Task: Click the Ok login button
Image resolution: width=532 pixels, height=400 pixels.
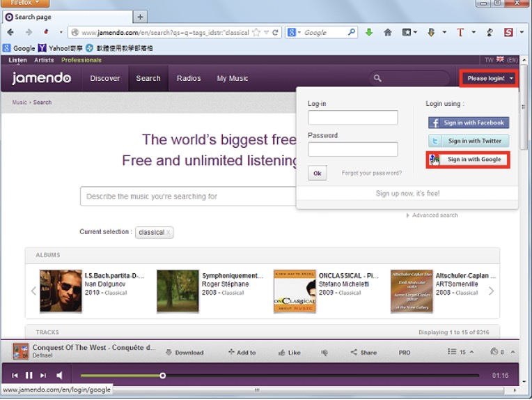Action: [x=318, y=174]
